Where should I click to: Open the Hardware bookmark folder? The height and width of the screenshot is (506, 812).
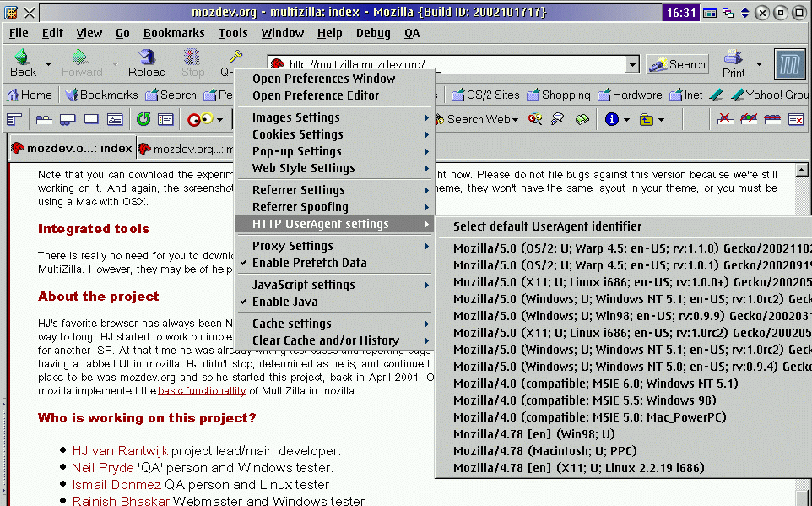tap(630, 95)
